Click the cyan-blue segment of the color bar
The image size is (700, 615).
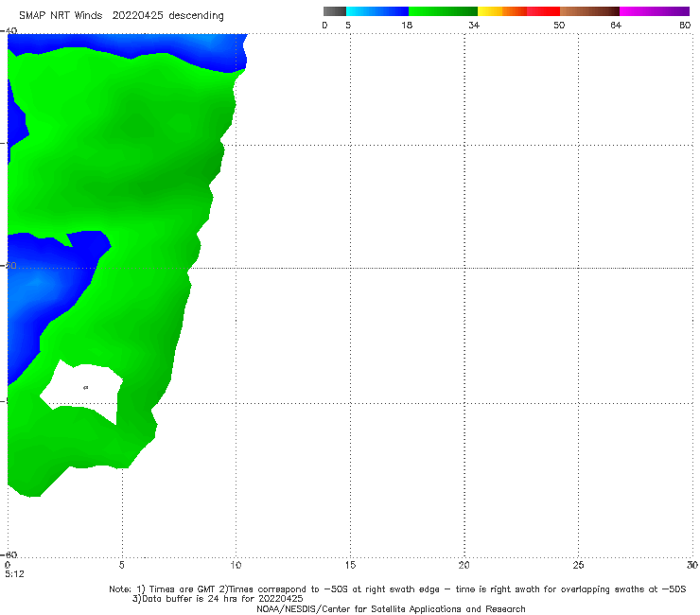[x=377, y=11]
